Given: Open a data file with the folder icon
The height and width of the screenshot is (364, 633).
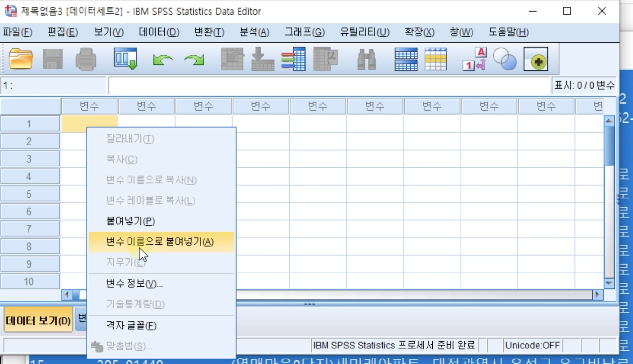Looking at the screenshot, I should (x=21, y=59).
